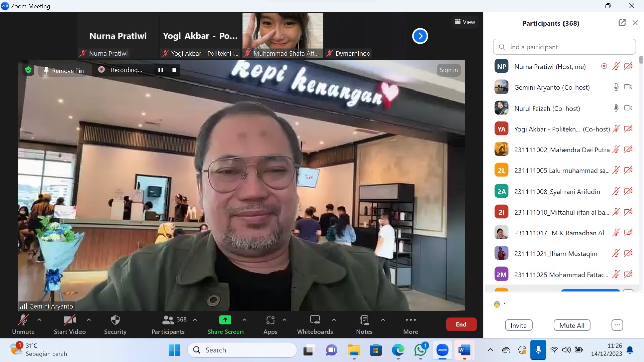
Task: Expand share options arrow next to Share Screen
Action: click(244, 320)
